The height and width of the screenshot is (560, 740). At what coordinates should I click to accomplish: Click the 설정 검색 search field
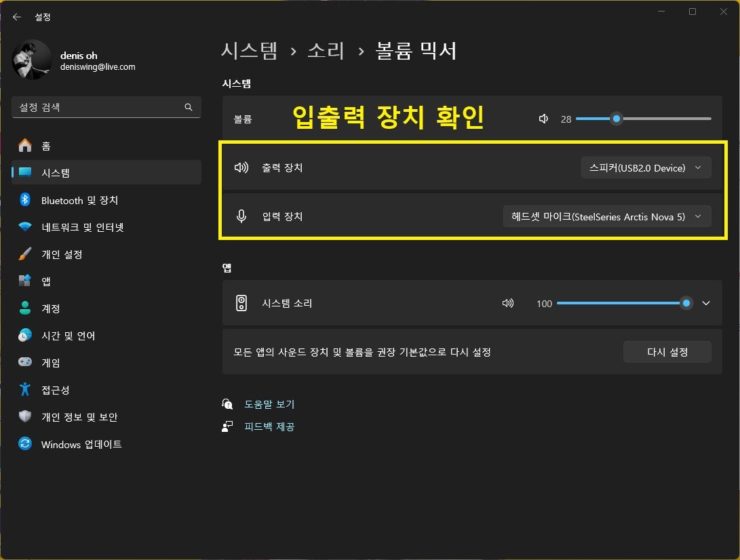pos(106,107)
